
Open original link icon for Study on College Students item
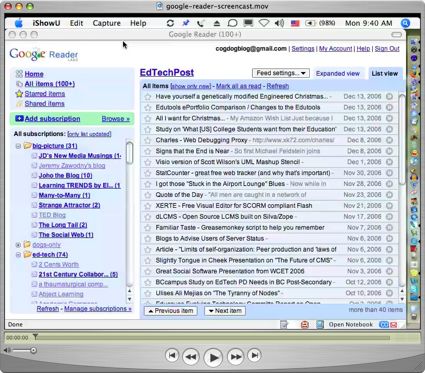[389, 129]
